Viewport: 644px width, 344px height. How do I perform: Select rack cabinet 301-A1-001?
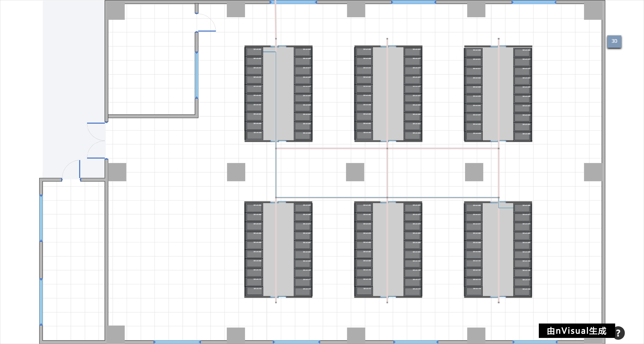[x=254, y=52]
